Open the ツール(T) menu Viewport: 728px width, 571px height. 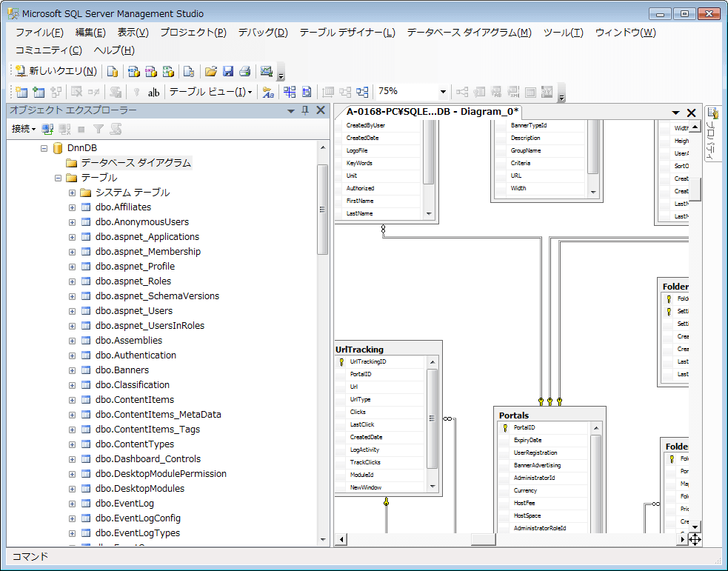(x=563, y=33)
